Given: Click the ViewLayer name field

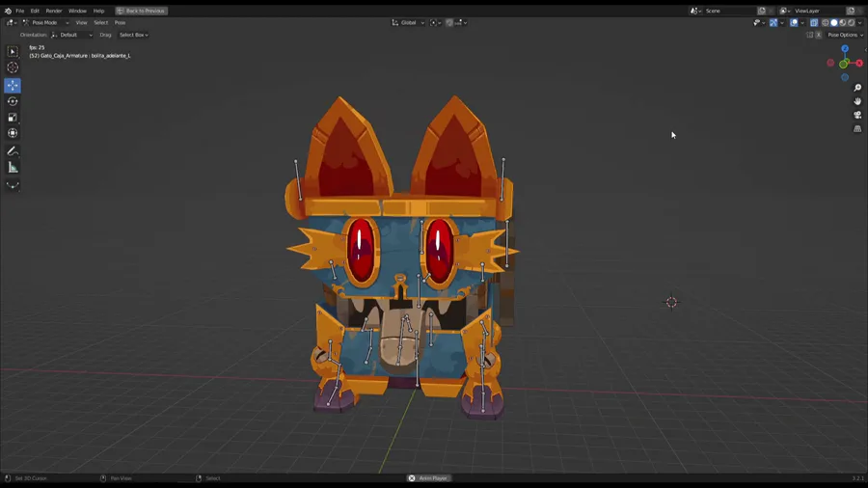Looking at the screenshot, I should (820, 11).
